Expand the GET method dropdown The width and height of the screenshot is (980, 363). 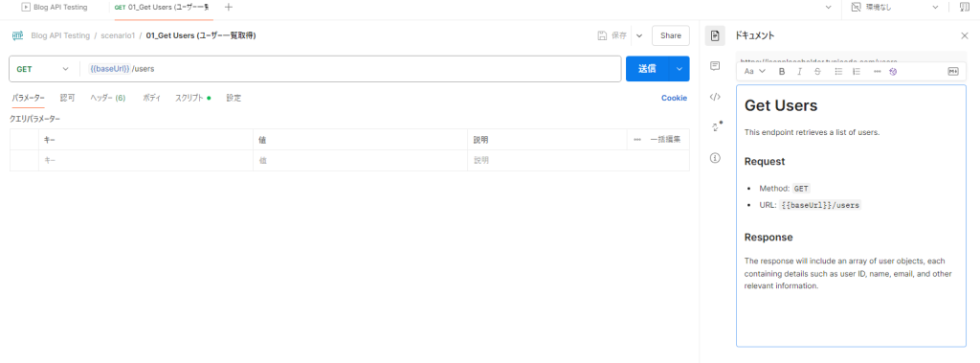[42, 69]
